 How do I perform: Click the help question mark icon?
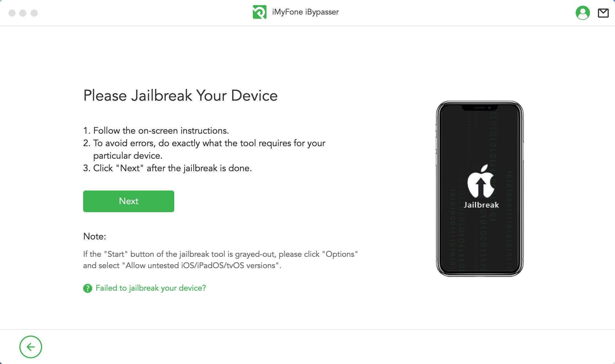(x=87, y=288)
